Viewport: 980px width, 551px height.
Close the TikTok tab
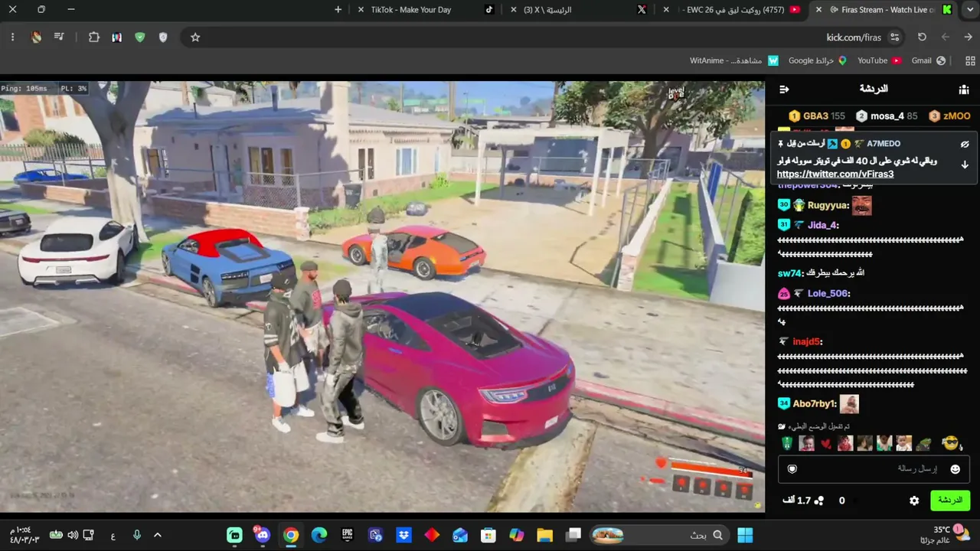[x=361, y=10]
